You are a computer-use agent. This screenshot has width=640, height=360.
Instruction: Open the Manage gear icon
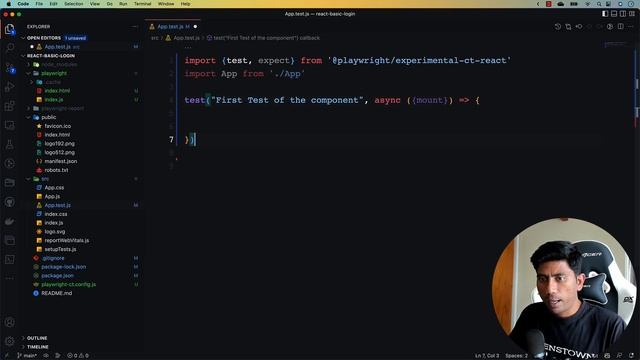tap(9, 340)
